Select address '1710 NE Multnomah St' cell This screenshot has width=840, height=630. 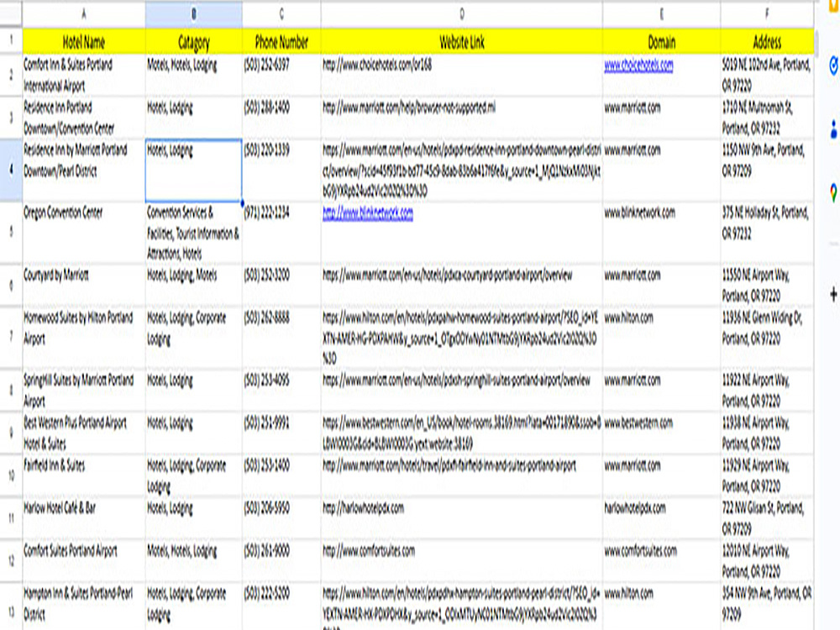pos(767,118)
